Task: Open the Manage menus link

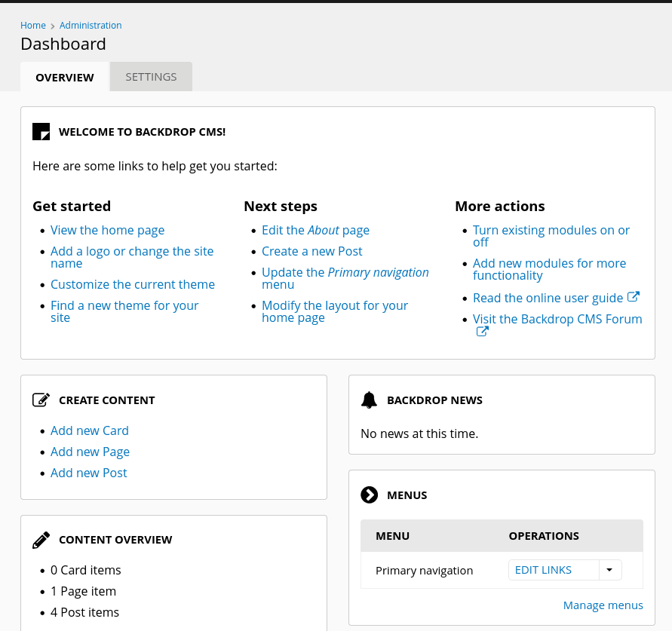Action: tap(603, 605)
